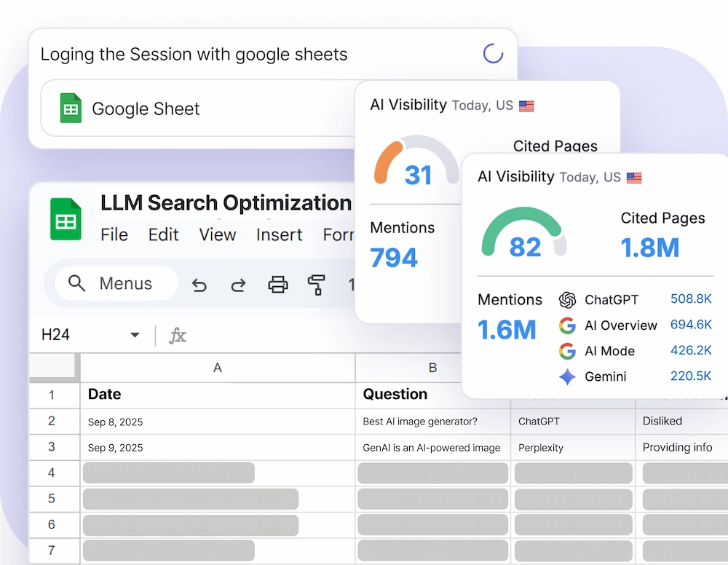Click the Perplexity cell in row 3
Image resolution: width=728 pixels, height=565 pixels.
[x=573, y=447]
